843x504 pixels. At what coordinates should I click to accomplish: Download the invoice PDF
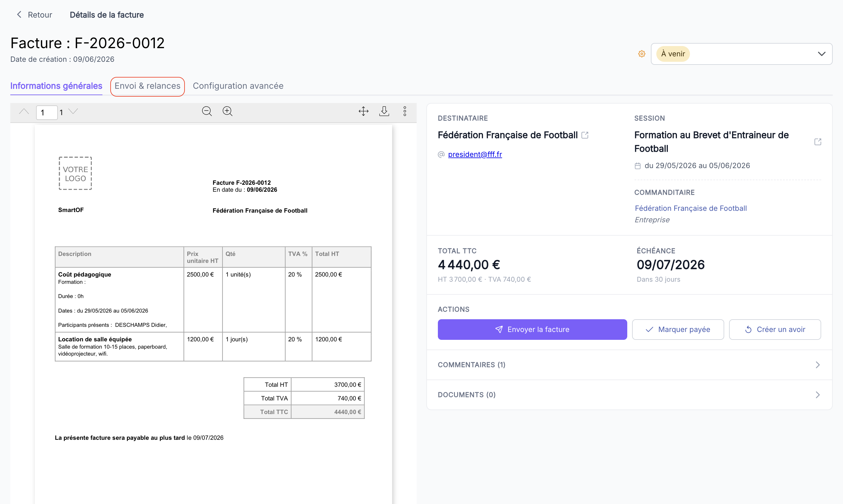click(x=384, y=111)
